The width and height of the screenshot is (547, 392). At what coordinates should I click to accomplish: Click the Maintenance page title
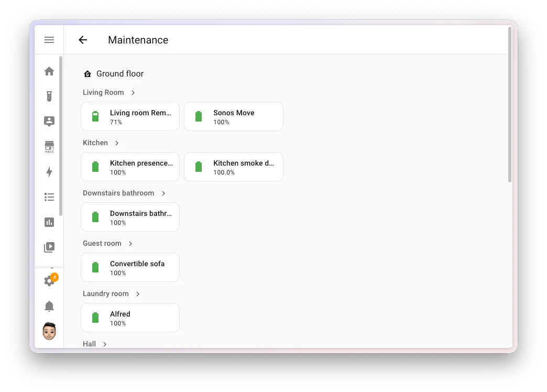[x=138, y=40]
